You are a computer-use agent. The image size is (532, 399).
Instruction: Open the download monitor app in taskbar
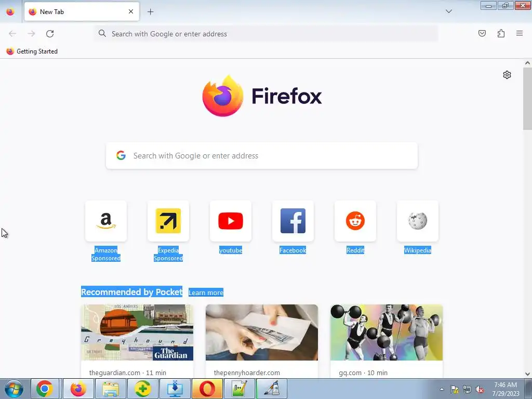pyautogui.click(x=175, y=389)
